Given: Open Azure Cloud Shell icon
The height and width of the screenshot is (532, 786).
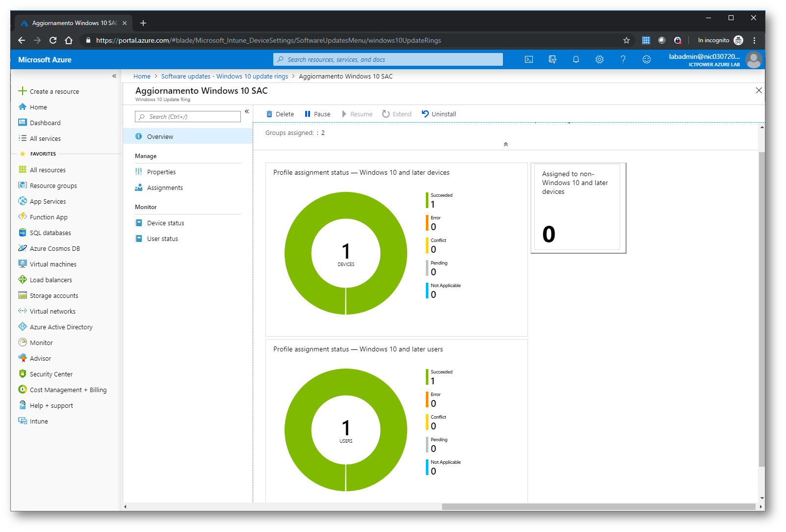Looking at the screenshot, I should 529,59.
